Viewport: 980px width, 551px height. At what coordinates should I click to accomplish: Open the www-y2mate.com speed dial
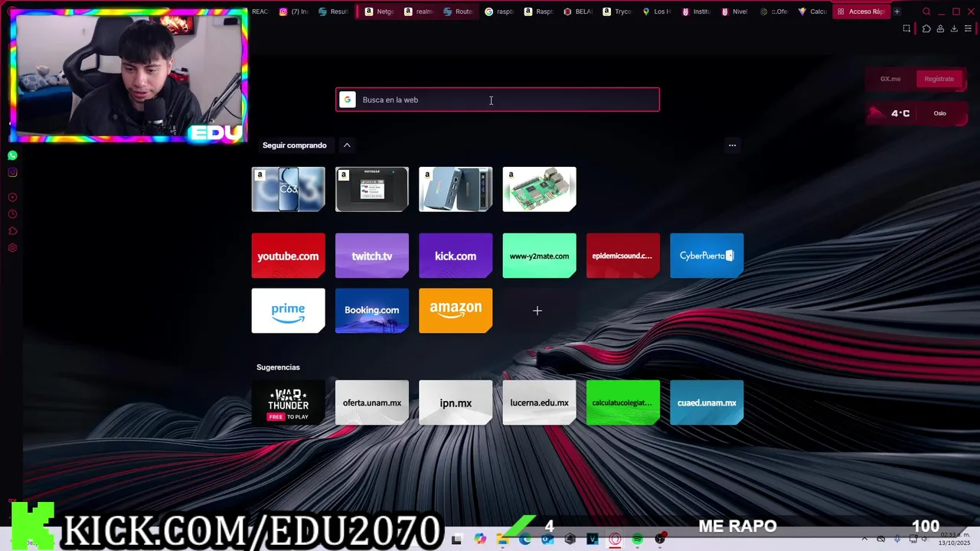click(x=539, y=256)
